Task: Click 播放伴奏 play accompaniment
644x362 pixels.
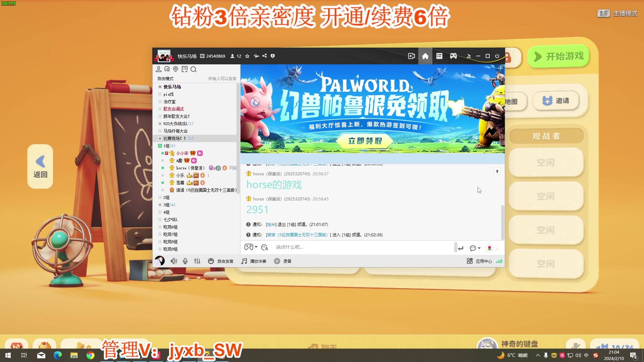Action: [x=254, y=261]
